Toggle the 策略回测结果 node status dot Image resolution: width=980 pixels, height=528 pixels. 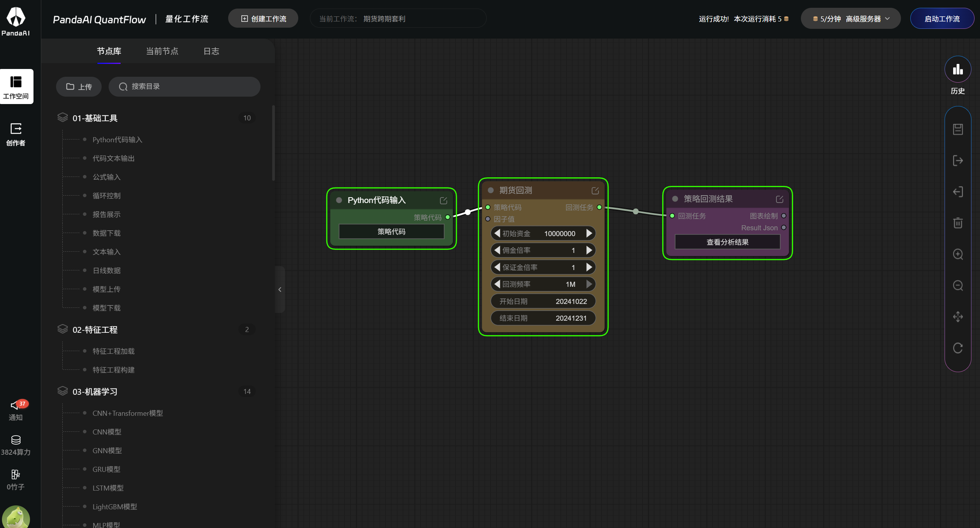point(676,199)
